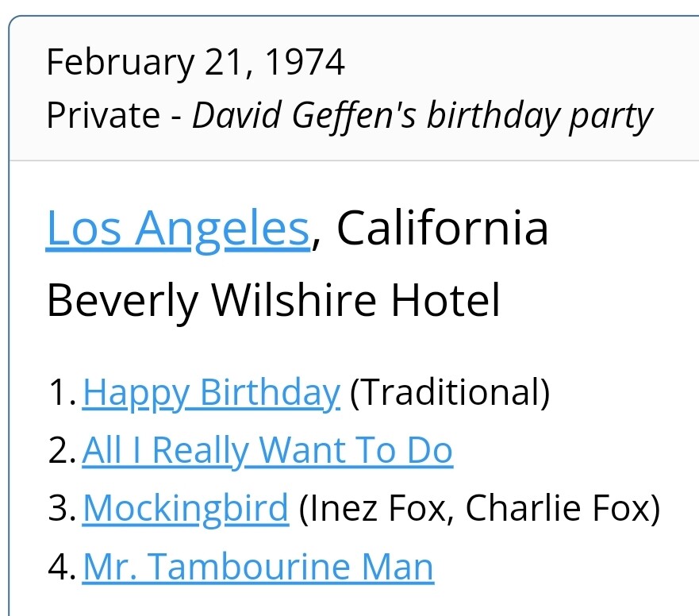Click the word Hotel in venue line
The image size is (699, 616).
446,300
